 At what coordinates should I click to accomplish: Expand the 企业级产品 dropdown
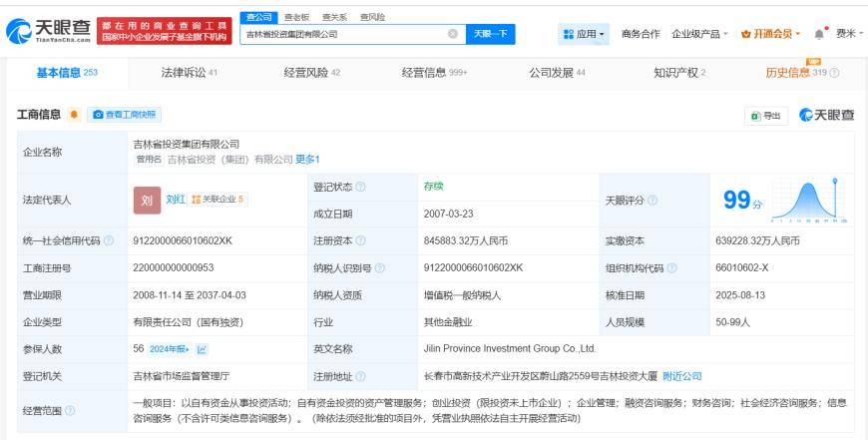pyautogui.click(x=699, y=34)
